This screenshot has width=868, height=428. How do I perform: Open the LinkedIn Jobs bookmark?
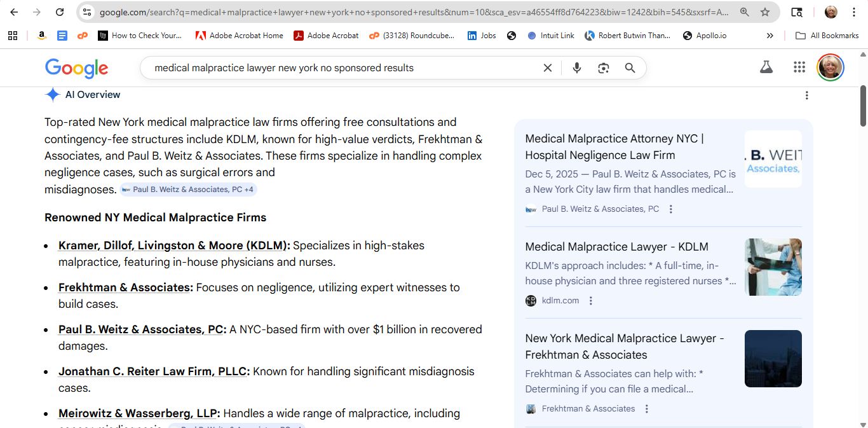point(482,36)
